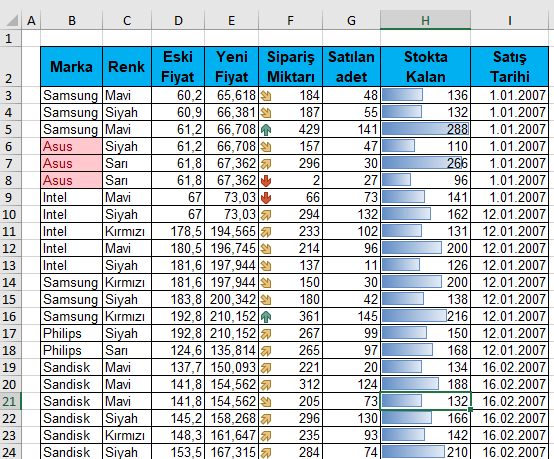Screen dimensions: 554x459
Task: Select the cell with Kırmızı in row 11
Action: 127,231
